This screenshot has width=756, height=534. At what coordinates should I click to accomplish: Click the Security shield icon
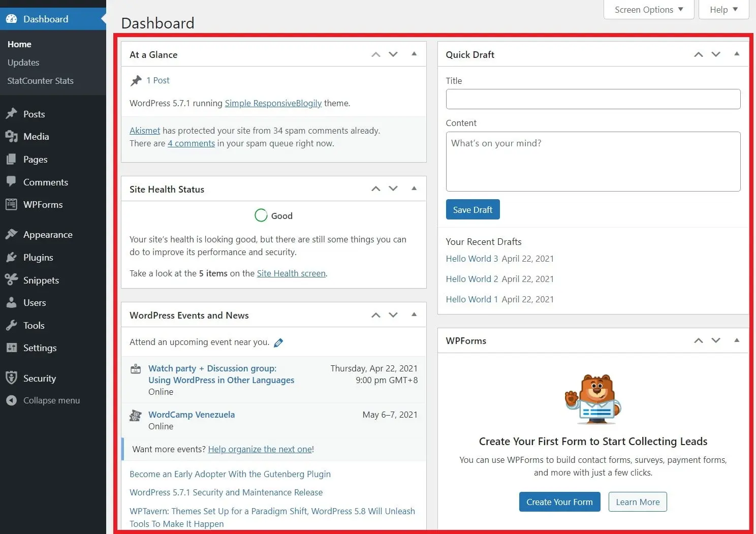(11, 378)
